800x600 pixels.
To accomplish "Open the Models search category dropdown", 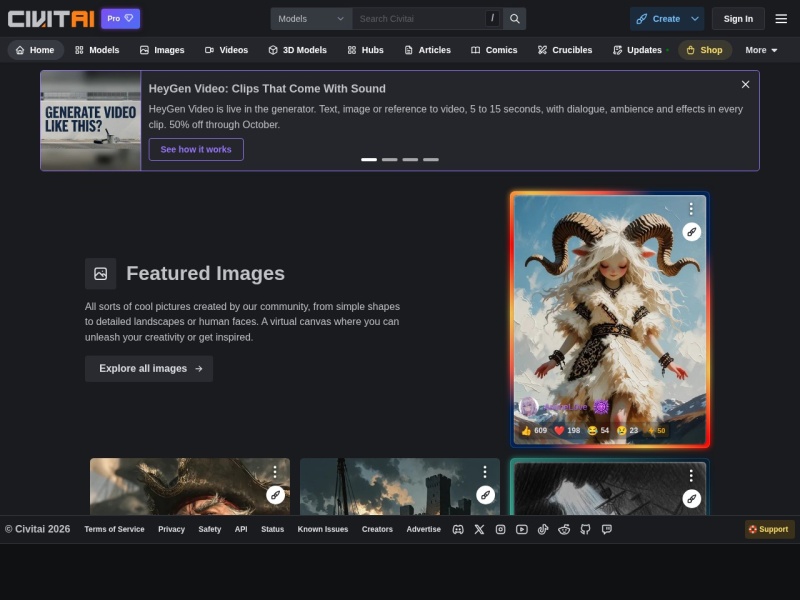I will pyautogui.click(x=311, y=19).
